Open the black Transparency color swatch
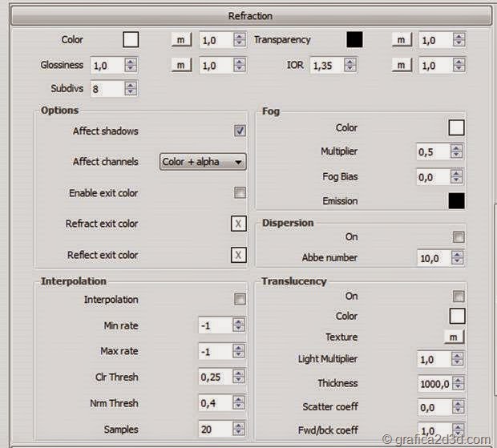 (x=354, y=39)
